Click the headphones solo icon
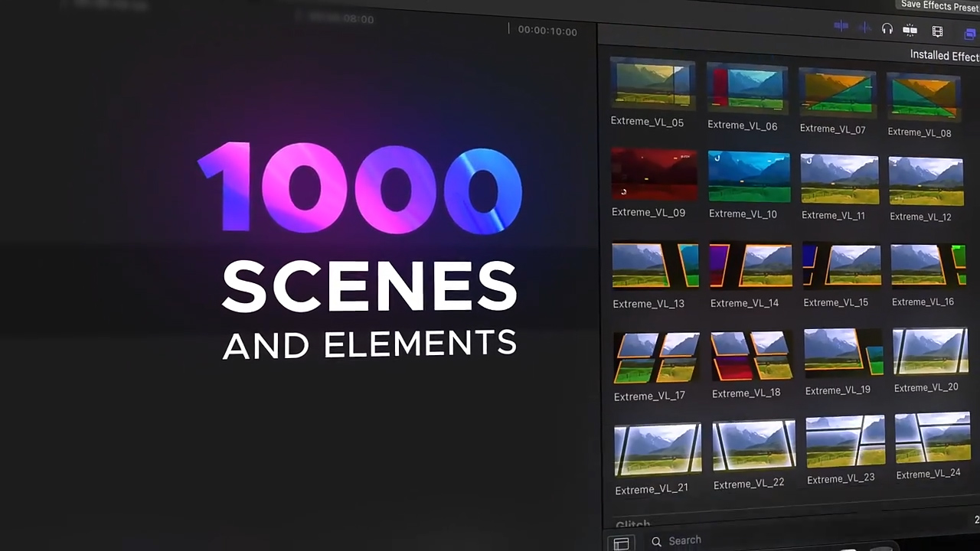The height and width of the screenshot is (551, 980). pyautogui.click(x=887, y=29)
